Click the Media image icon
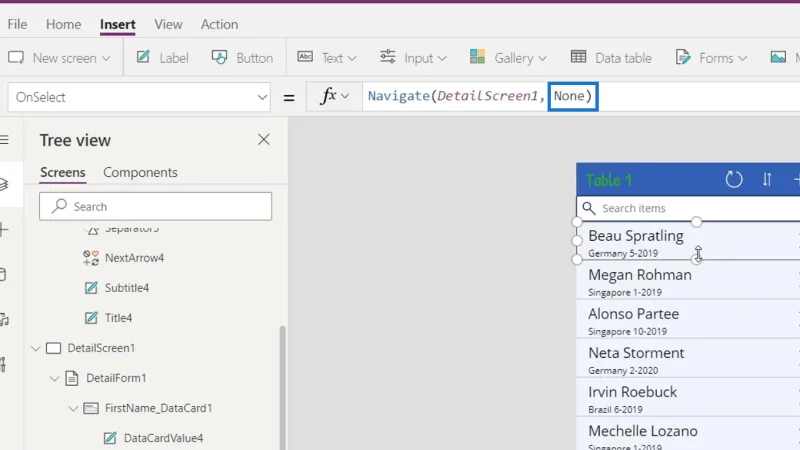 778,57
